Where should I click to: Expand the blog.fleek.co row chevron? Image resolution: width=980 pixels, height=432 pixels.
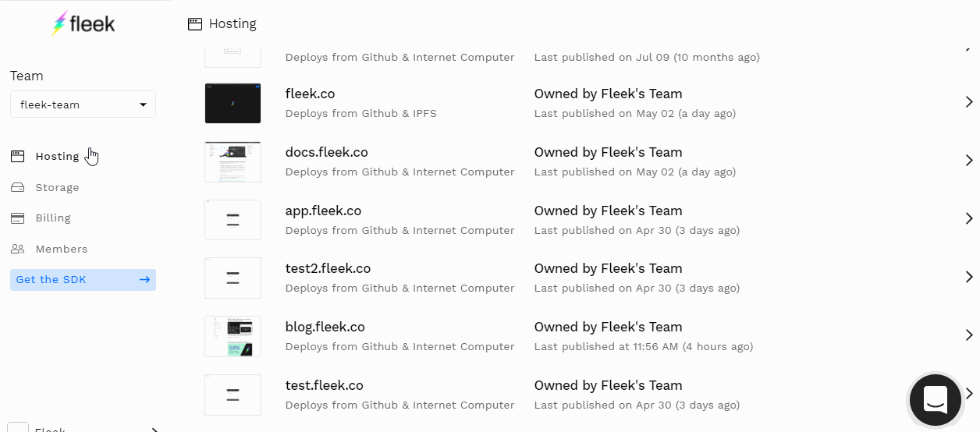(969, 335)
